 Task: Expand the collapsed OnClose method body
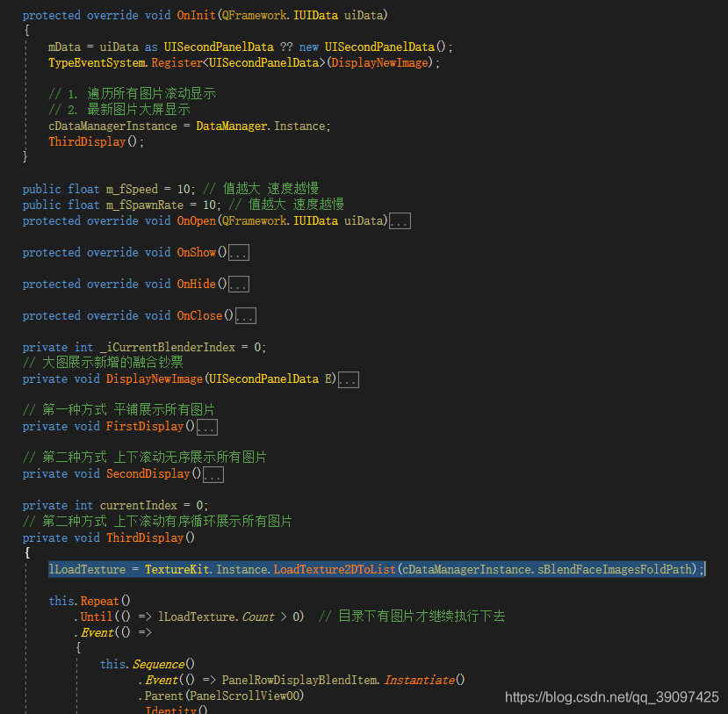click(245, 315)
